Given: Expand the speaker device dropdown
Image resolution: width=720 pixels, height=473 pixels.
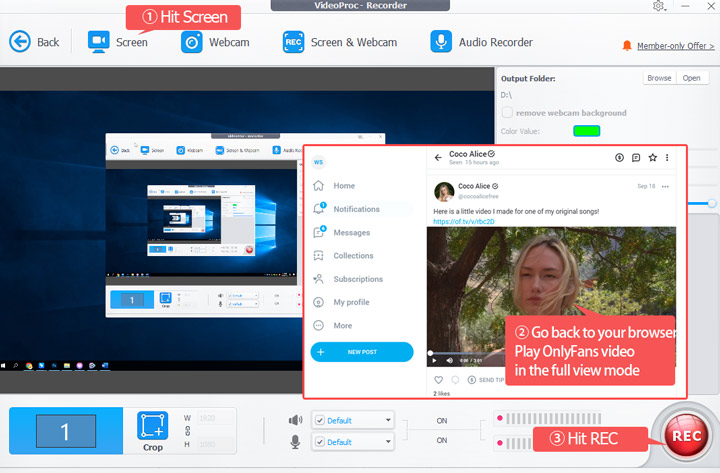Looking at the screenshot, I should pos(388,420).
